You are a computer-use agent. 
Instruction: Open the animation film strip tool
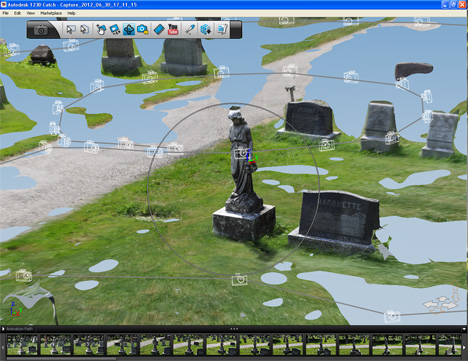[159, 29]
